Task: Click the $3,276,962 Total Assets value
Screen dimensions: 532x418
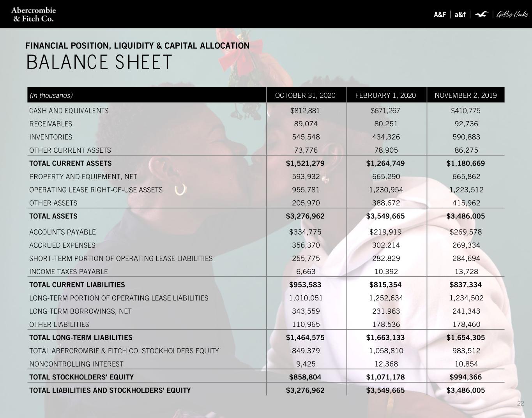Action: (305, 216)
